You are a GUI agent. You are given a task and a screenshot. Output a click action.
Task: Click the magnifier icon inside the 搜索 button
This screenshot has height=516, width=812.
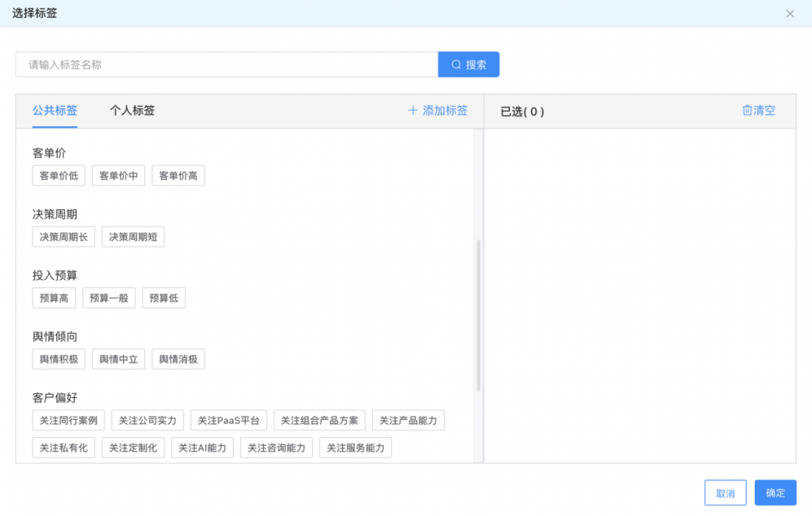click(455, 64)
